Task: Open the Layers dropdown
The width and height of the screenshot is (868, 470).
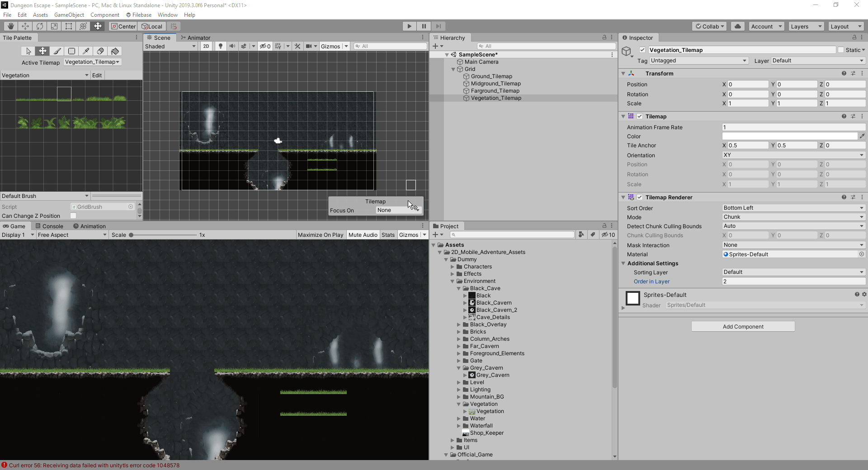Action: tap(807, 26)
